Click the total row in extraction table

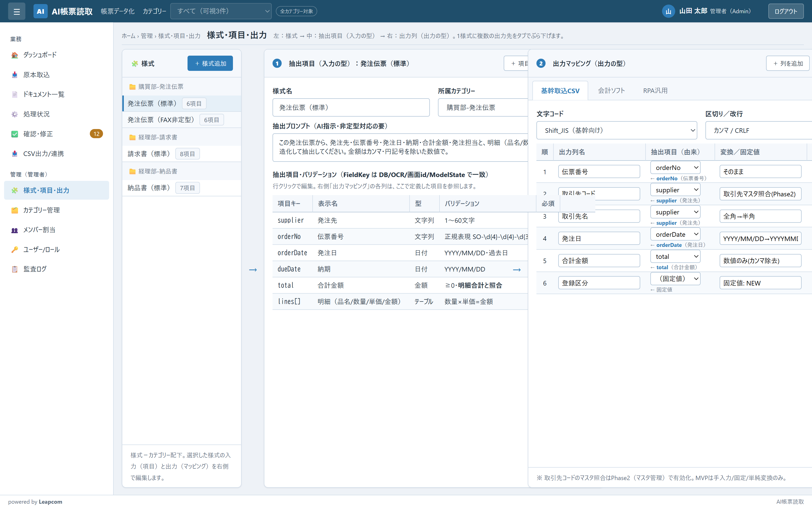tap(400, 285)
